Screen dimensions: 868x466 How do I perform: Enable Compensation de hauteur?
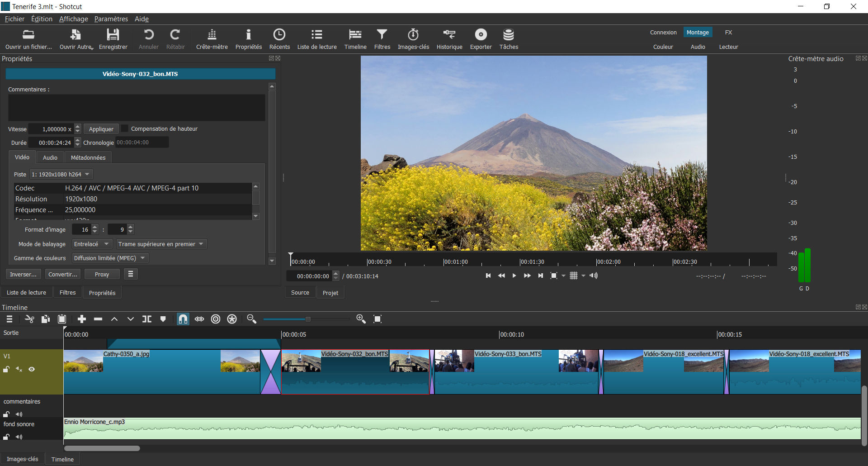(124, 128)
